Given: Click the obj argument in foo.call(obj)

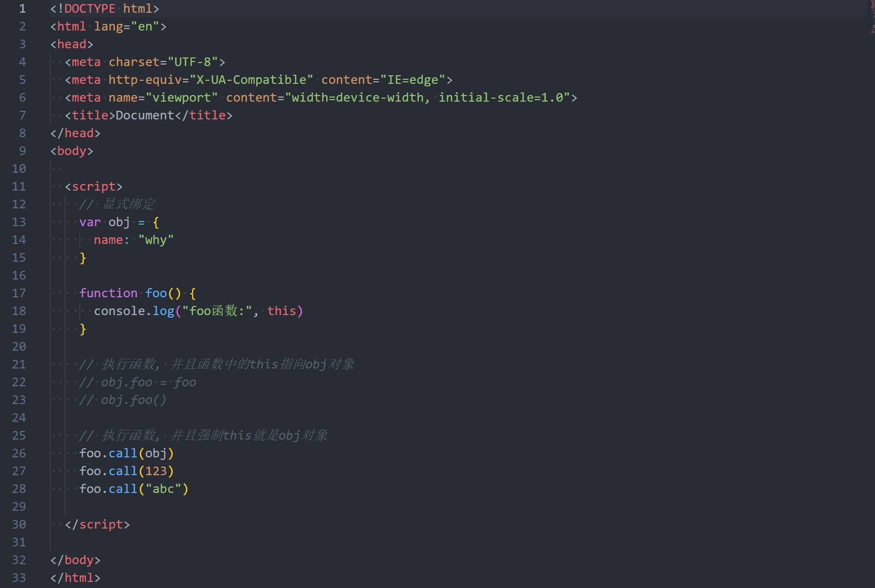Looking at the screenshot, I should click(x=156, y=453).
